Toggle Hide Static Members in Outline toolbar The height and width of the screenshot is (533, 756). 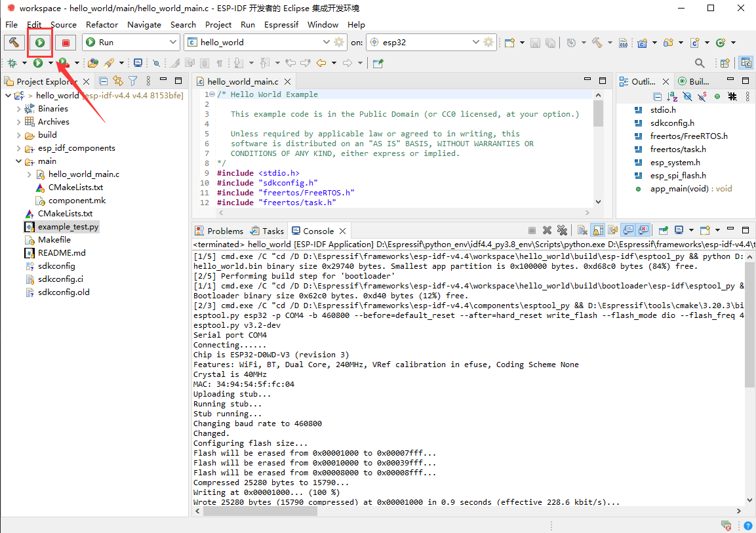tap(702, 96)
